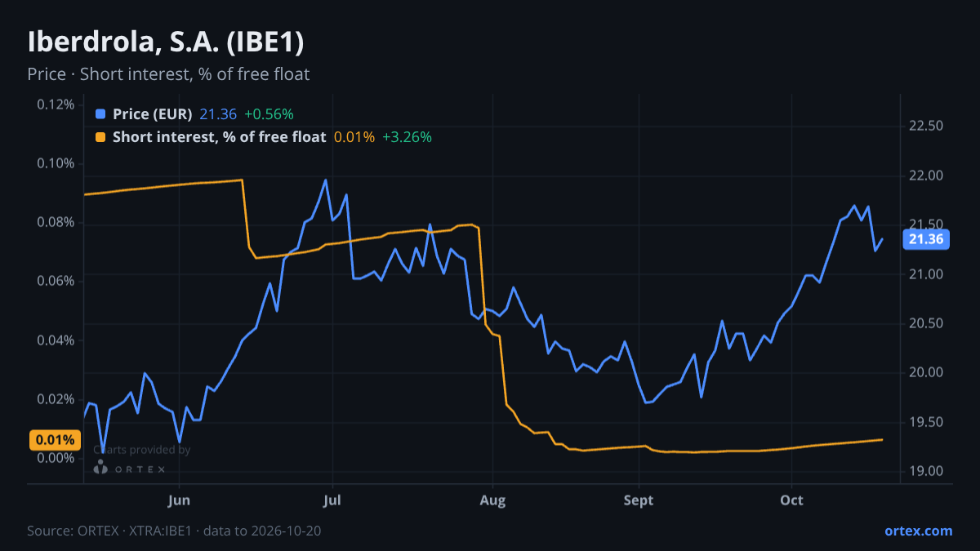Image resolution: width=980 pixels, height=551 pixels.
Task: Click the Source: ORTEX data footer text
Action: coord(174,531)
